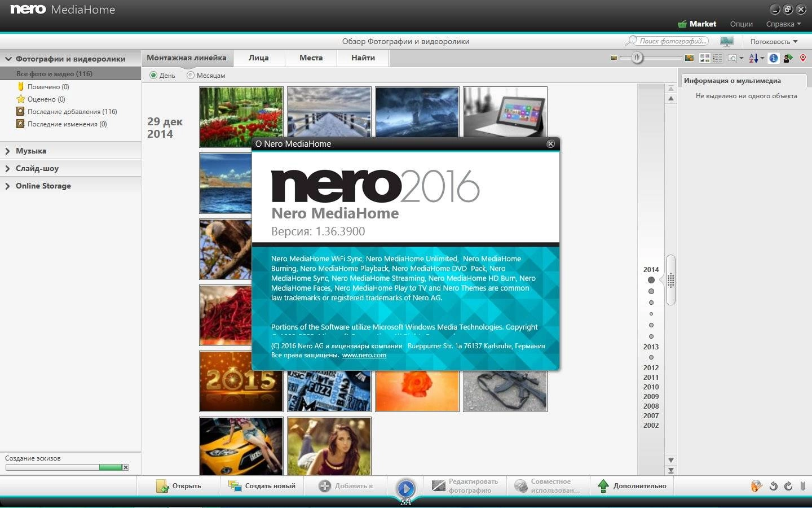Image resolution: width=812 pixels, height=508 pixels.
Task: Select Последние добавления (116)
Action: click(72, 111)
